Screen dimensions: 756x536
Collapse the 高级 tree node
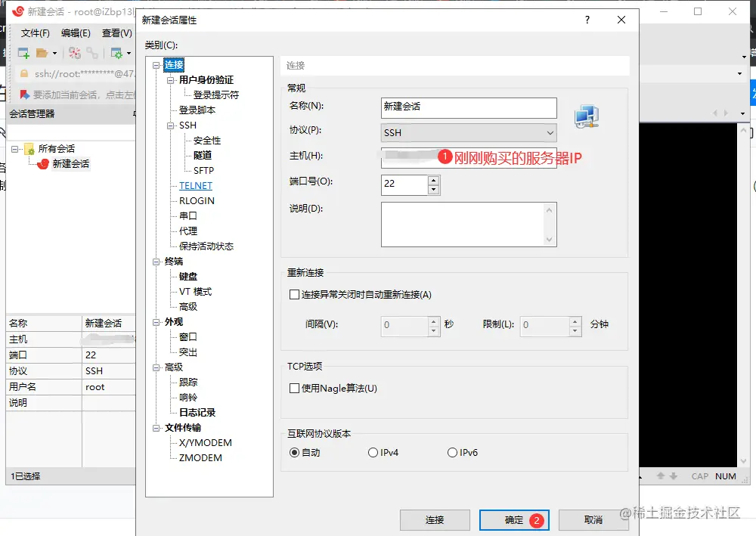pyautogui.click(x=156, y=367)
